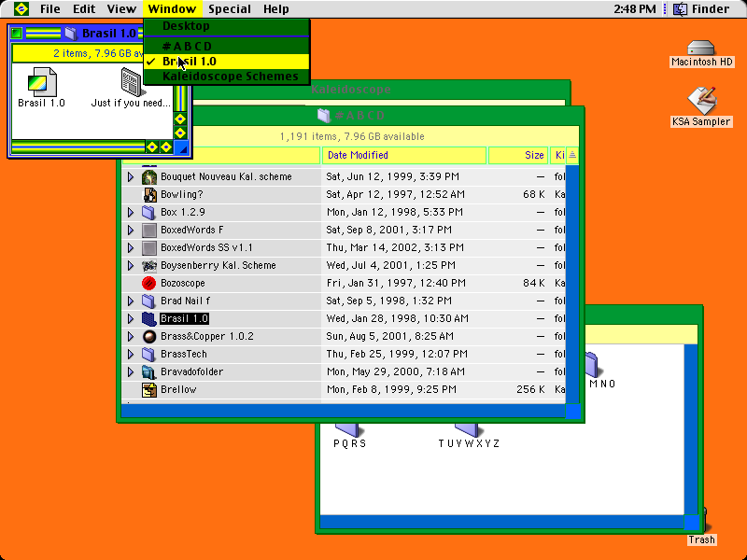Click horizontal scrollbar of # A B C D window
Image resolution: width=747 pixels, height=560 pixels.
coord(343,411)
